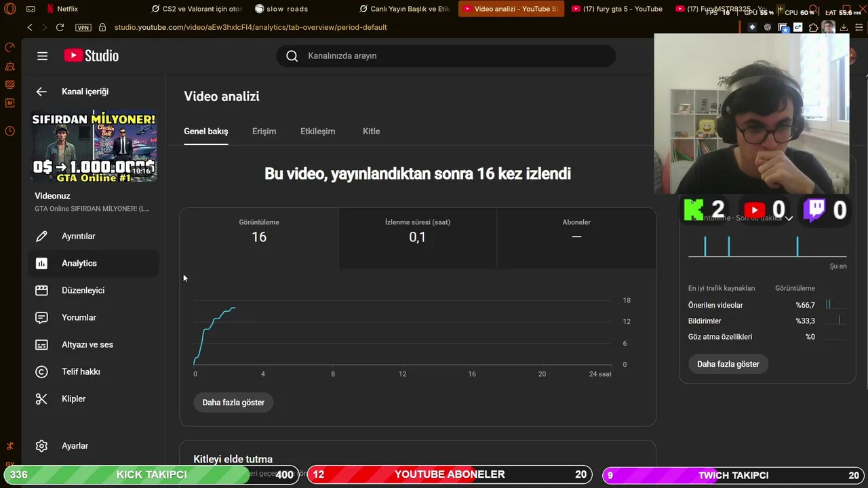Focus the 'Kanalınızda arayın' search field
The height and width of the screenshot is (488, 868).
446,56
